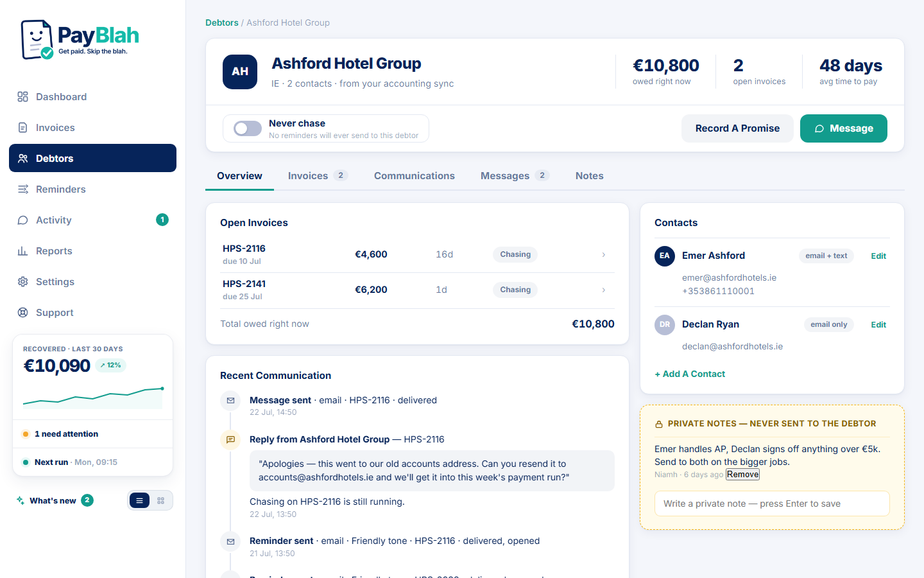Viewport: 924px width, 578px height.
Task: Click the Activity badge showing 1
Action: click(162, 220)
